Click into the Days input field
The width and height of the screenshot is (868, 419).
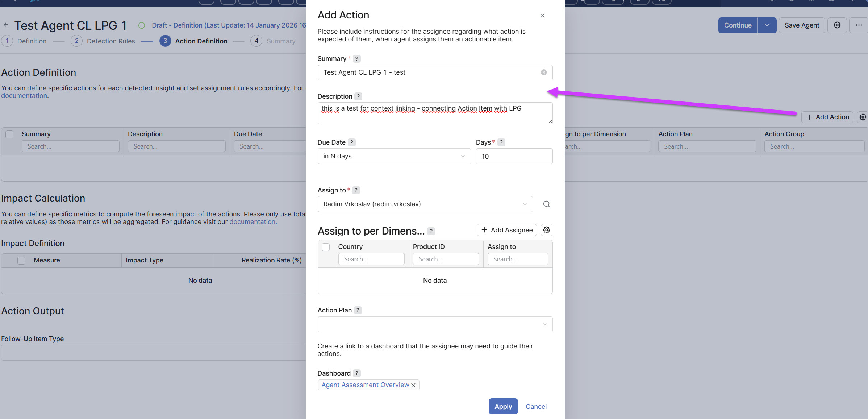(x=514, y=156)
